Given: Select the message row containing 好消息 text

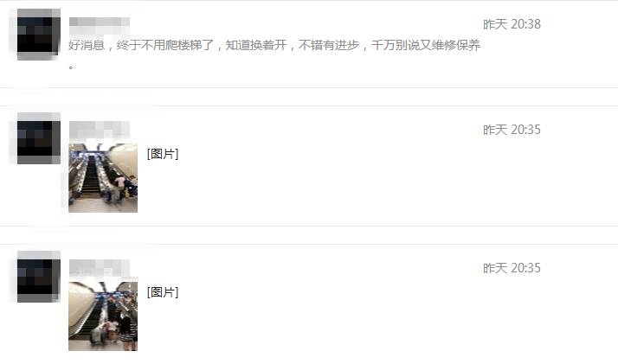Looking at the screenshot, I should click(x=309, y=44).
